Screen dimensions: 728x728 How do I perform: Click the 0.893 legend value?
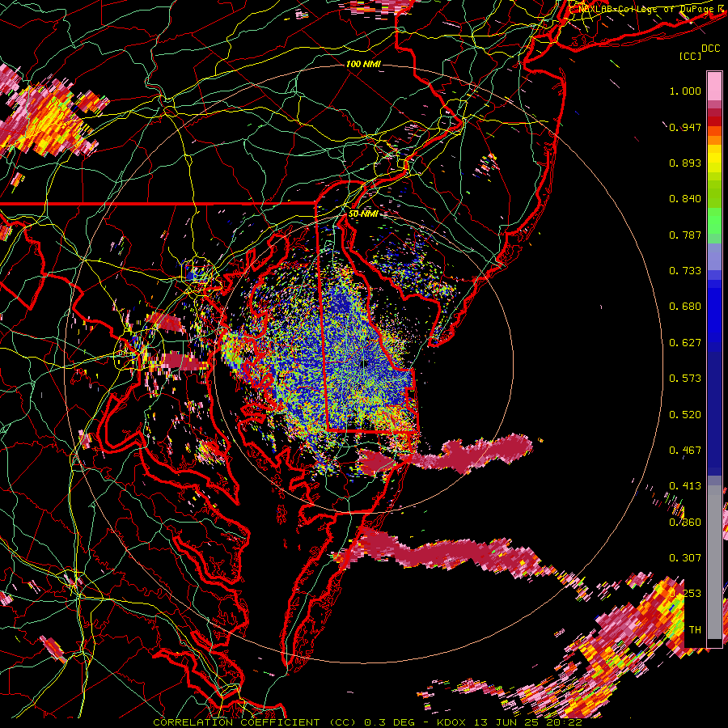point(685,163)
